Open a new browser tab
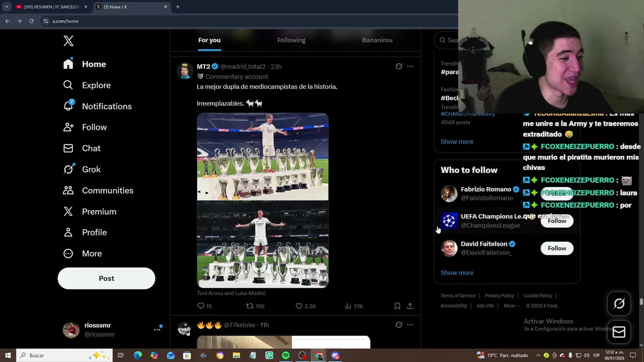The image size is (644, 362). tap(178, 7)
